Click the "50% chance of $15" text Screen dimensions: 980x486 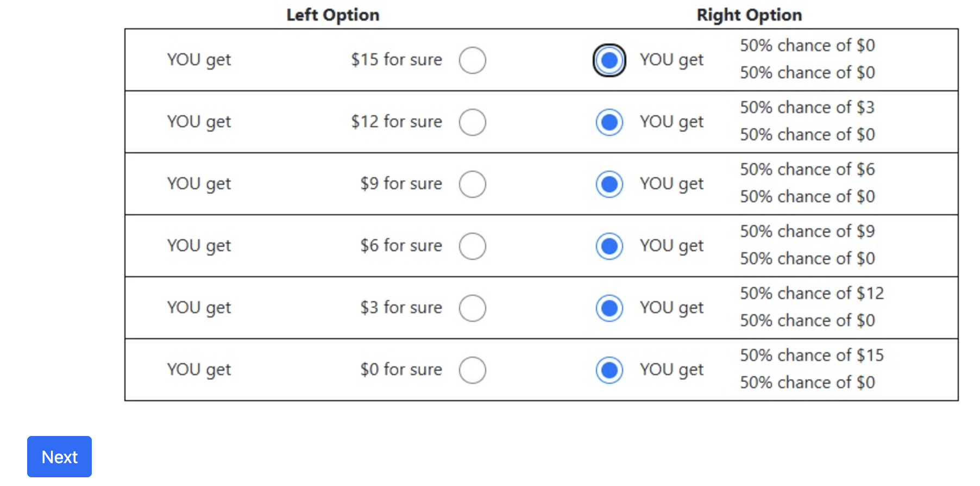812,355
